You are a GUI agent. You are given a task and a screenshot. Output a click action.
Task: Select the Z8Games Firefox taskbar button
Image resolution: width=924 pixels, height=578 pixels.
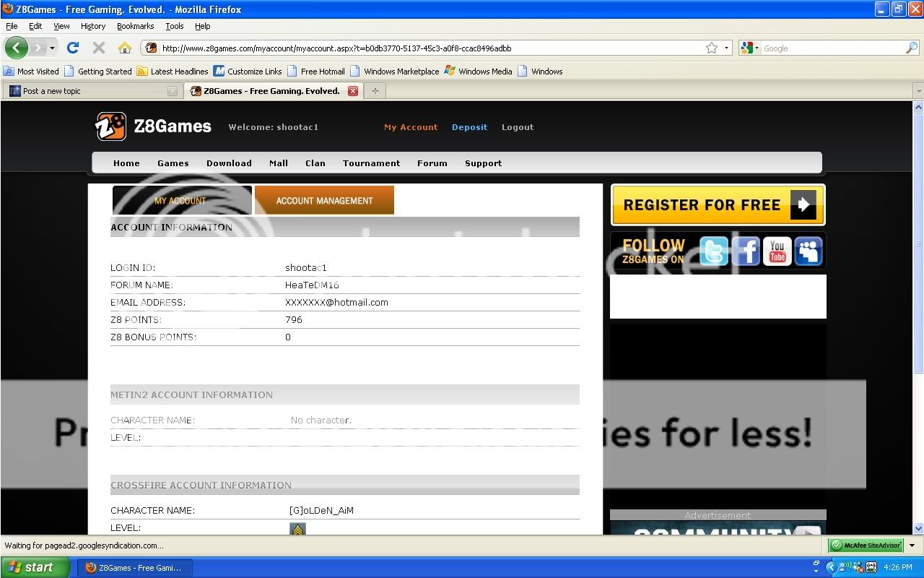135,567
